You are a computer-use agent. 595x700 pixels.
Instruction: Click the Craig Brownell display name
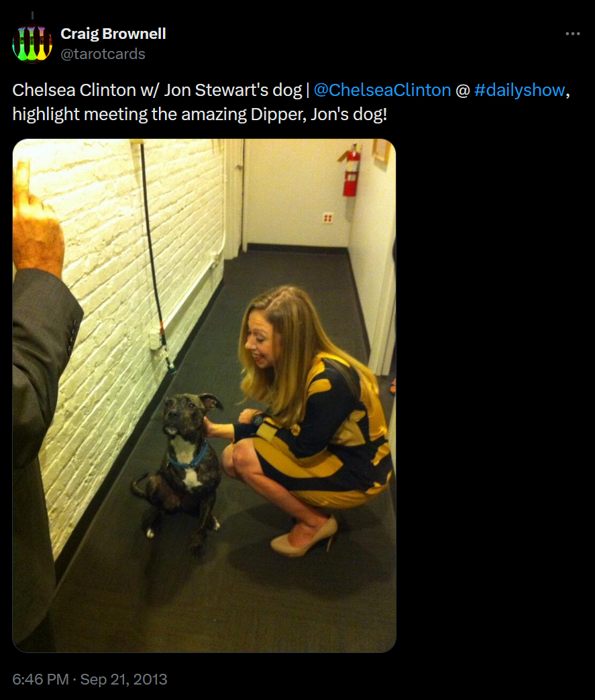[x=113, y=34]
